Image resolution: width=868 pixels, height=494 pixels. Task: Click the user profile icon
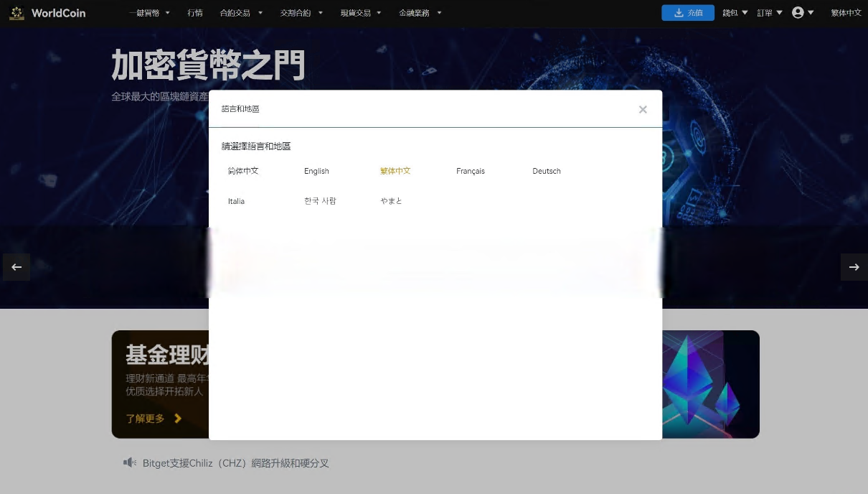coord(798,12)
